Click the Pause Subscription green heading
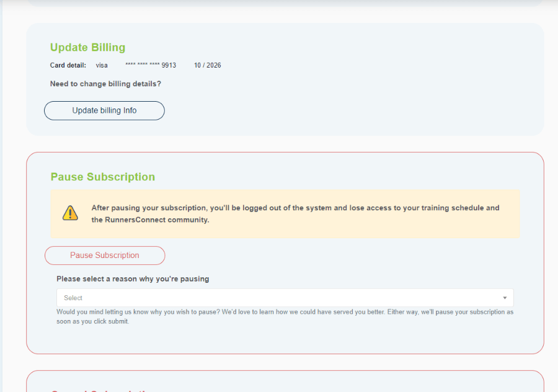Viewport: 558px width, 392px height. pos(102,177)
